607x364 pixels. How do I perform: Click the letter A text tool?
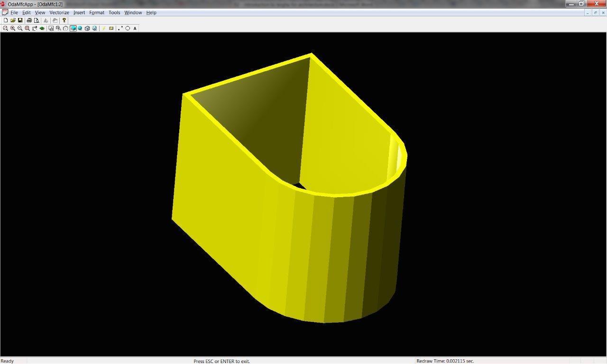(135, 28)
